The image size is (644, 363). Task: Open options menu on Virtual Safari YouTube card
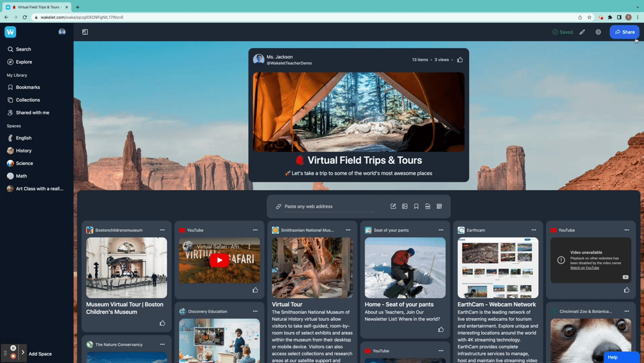255,230
